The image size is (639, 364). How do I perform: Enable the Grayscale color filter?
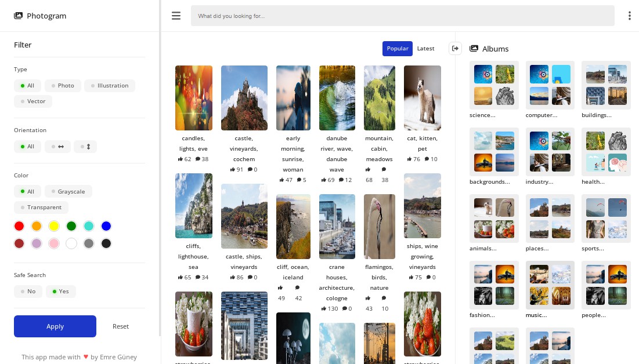click(x=67, y=192)
